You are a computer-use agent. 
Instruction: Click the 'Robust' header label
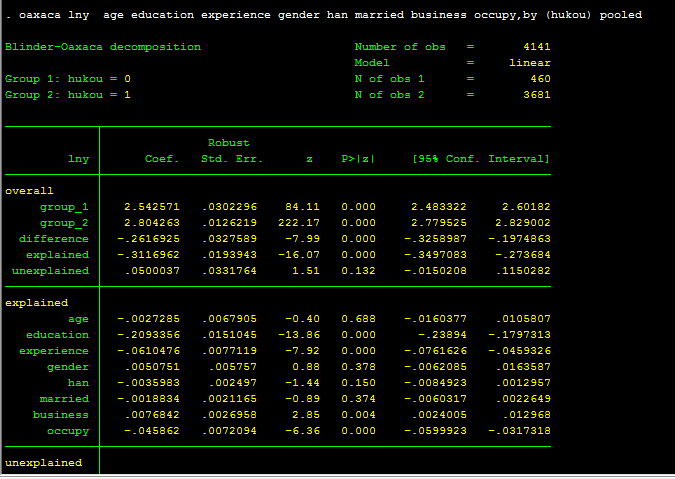coord(229,143)
